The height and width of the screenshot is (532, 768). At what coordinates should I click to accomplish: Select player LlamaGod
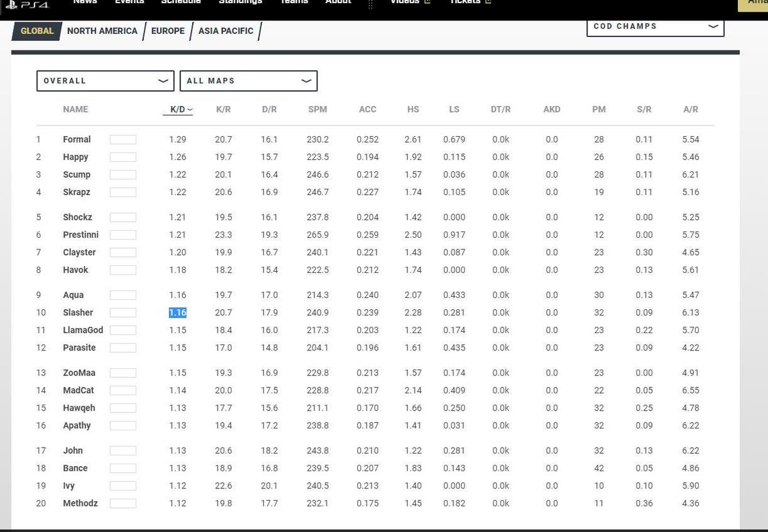coord(83,330)
